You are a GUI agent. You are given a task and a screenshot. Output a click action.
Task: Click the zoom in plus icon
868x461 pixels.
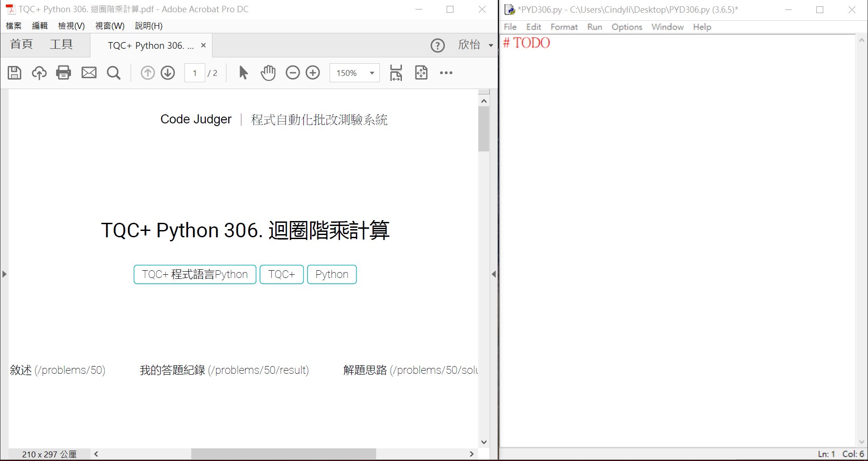pyautogui.click(x=313, y=73)
